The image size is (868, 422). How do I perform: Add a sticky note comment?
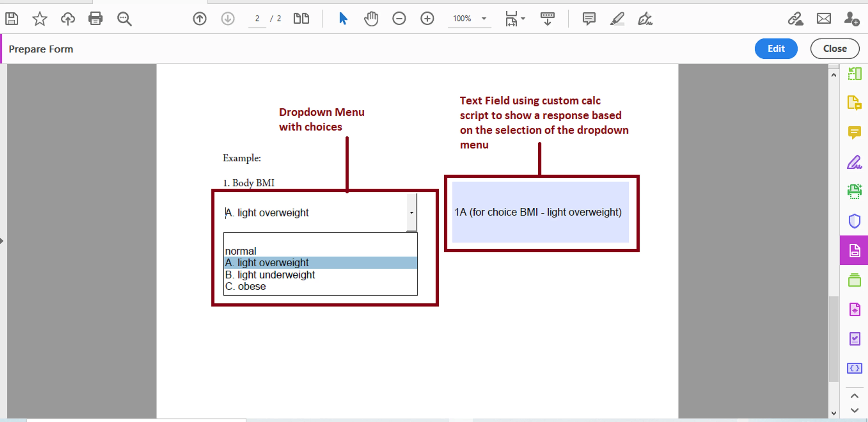589,18
